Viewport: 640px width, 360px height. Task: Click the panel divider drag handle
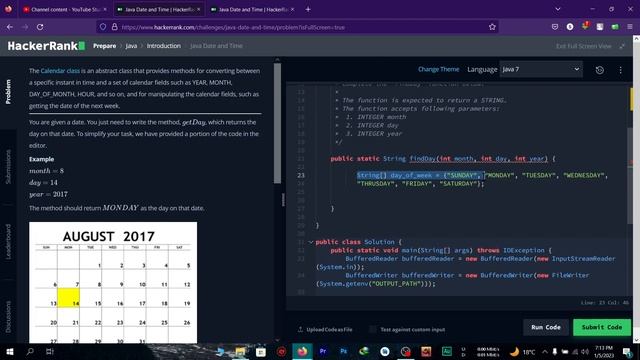(283, 200)
